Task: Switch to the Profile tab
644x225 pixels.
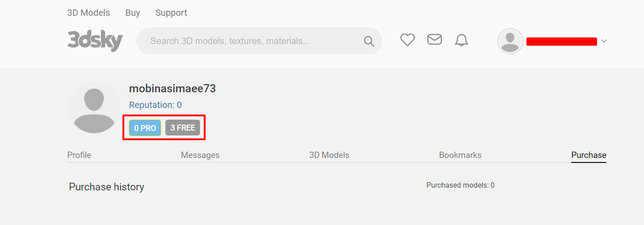Action: click(79, 155)
